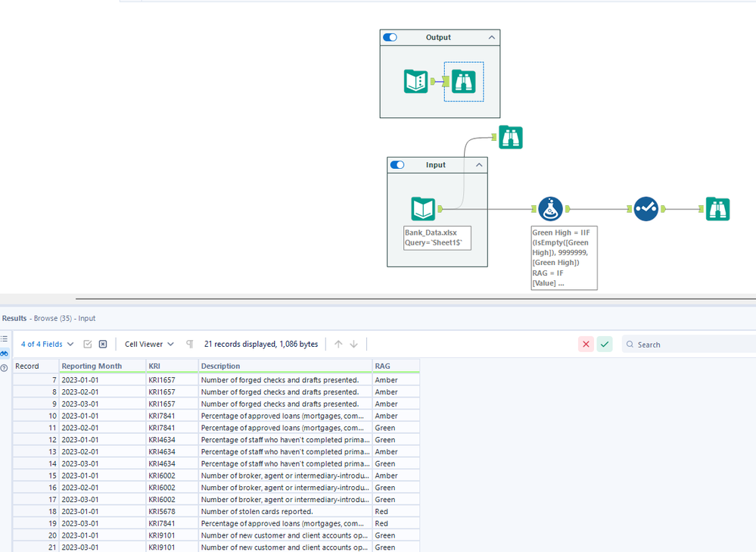Click KRI4634 cell in record 12
Viewport: 756px width, 552px height.
(172, 440)
